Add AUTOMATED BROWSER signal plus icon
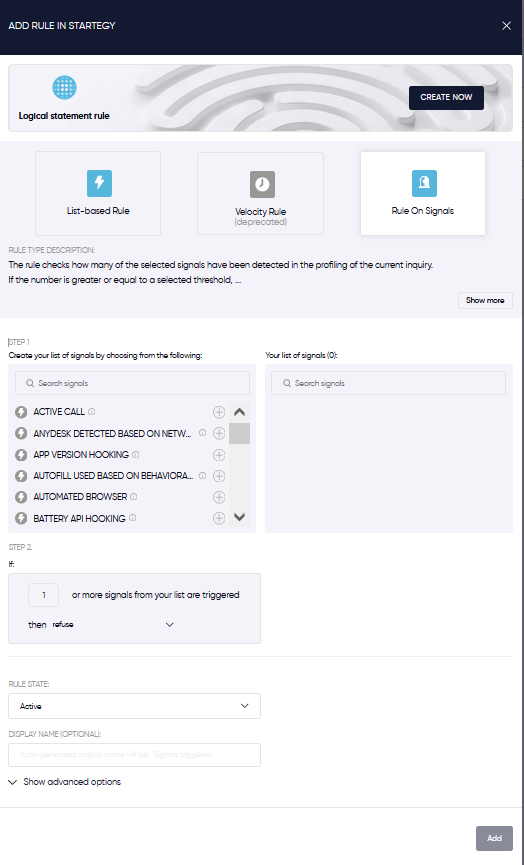The height and width of the screenshot is (865, 524). [x=219, y=497]
